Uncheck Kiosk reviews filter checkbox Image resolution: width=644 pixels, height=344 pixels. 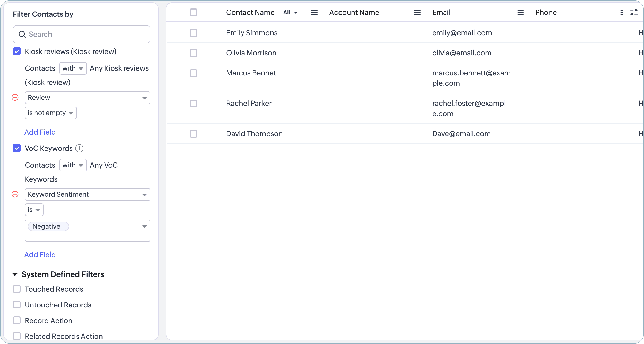click(17, 51)
